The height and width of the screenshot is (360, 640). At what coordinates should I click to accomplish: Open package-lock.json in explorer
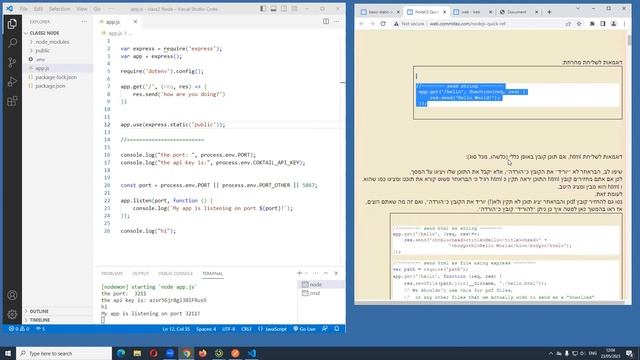[57, 77]
